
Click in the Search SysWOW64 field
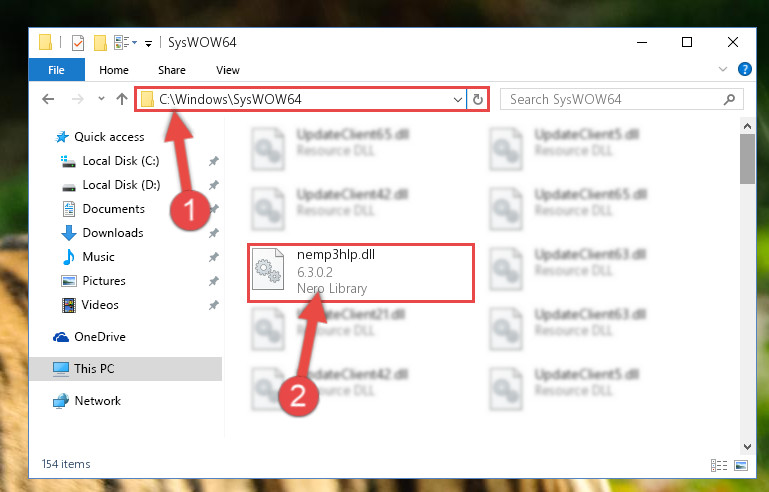[613, 100]
